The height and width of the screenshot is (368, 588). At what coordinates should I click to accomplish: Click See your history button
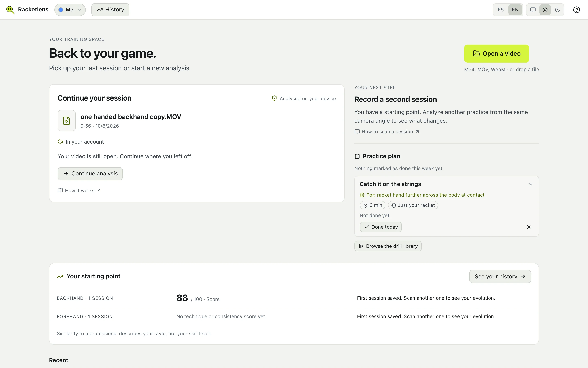click(500, 276)
